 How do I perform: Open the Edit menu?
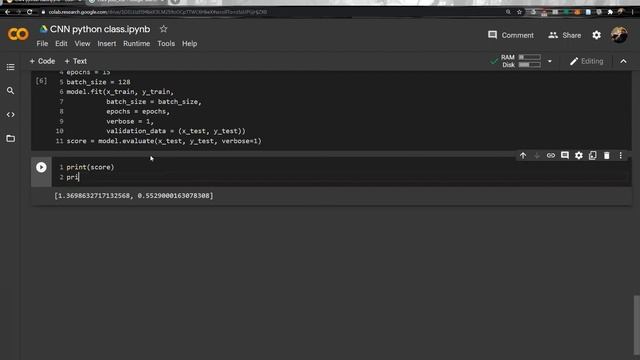(61, 44)
